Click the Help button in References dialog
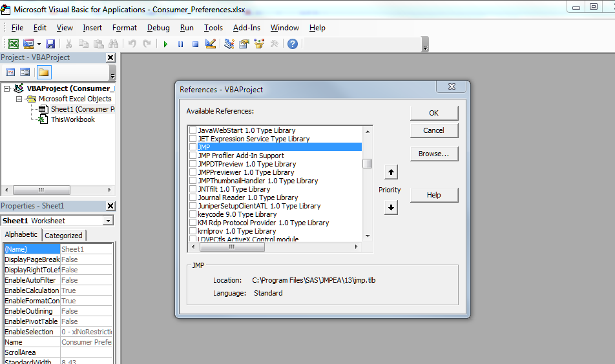This screenshot has height=364, width=615. pos(434,195)
